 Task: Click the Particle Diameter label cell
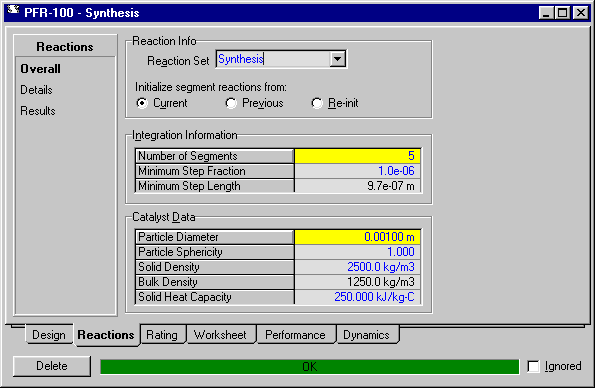[215, 237]
